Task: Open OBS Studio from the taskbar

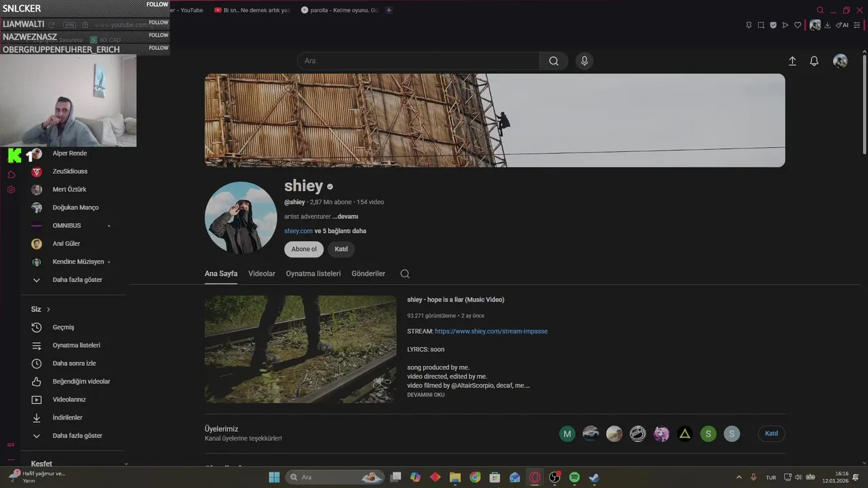Action: tap(555, 477)
